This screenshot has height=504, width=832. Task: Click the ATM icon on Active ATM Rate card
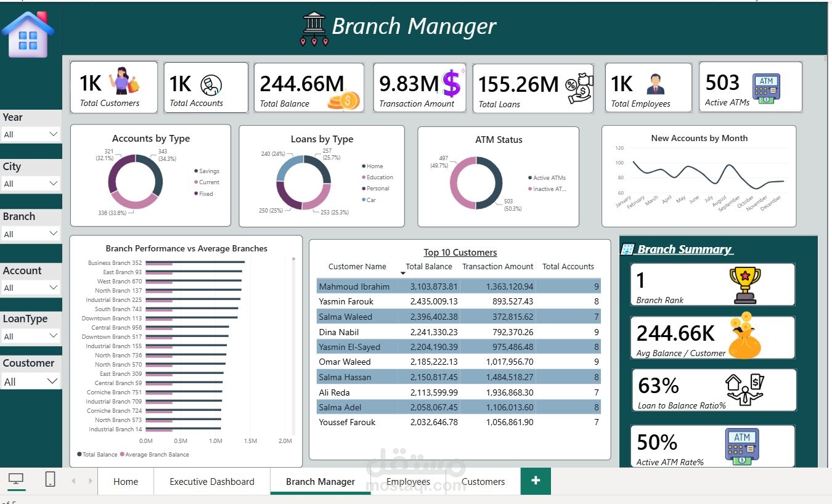(742, 446)
